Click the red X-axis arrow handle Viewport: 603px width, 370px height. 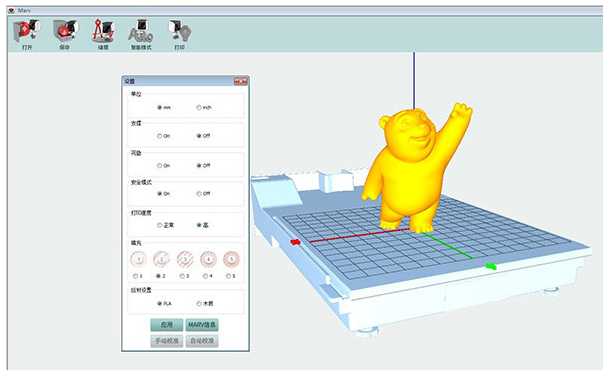point(295,242)
